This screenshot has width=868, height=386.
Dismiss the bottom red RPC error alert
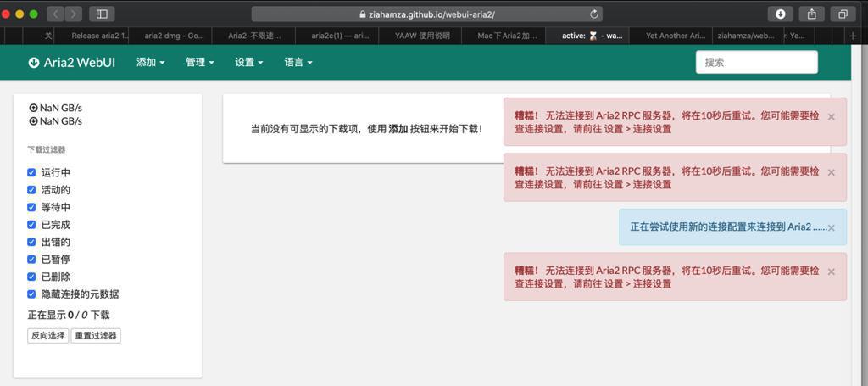pos(831,272)
